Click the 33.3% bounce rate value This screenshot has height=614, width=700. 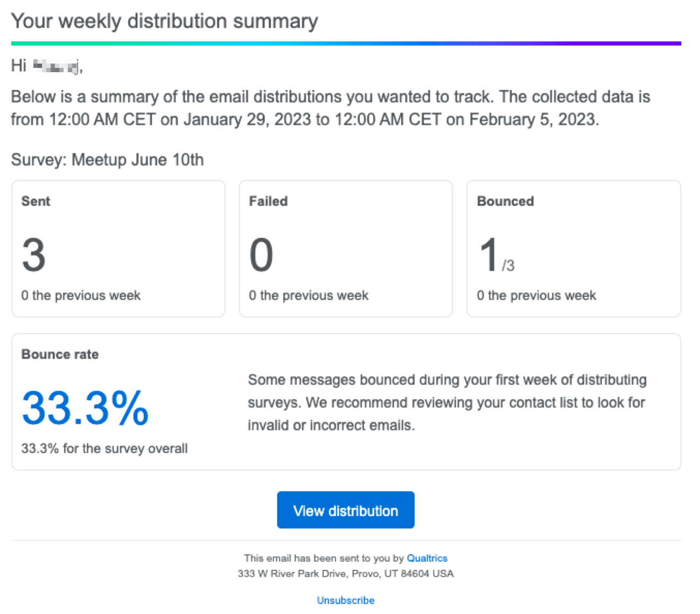pyautogui.click(x=84, y=409)
